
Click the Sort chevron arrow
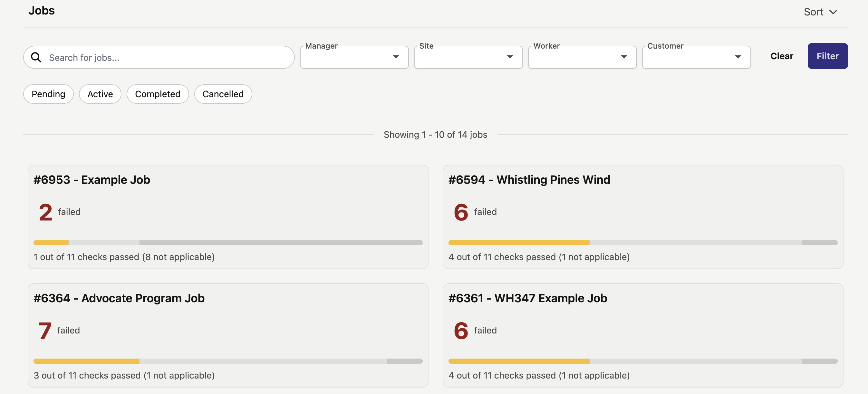833,12
